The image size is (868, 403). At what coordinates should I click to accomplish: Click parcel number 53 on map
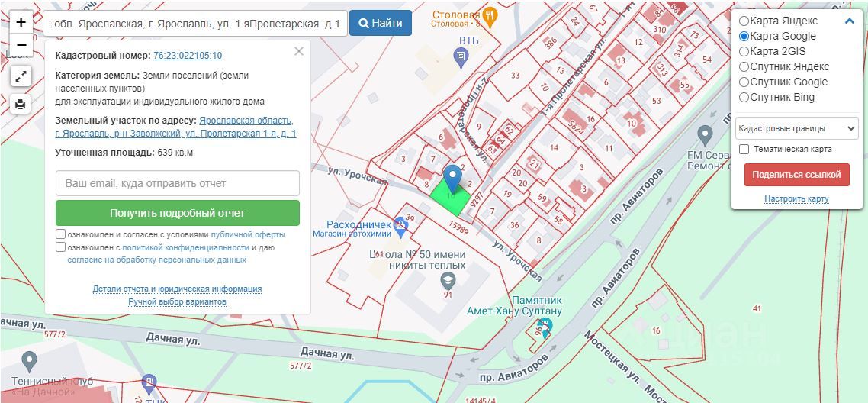[657, 101]
